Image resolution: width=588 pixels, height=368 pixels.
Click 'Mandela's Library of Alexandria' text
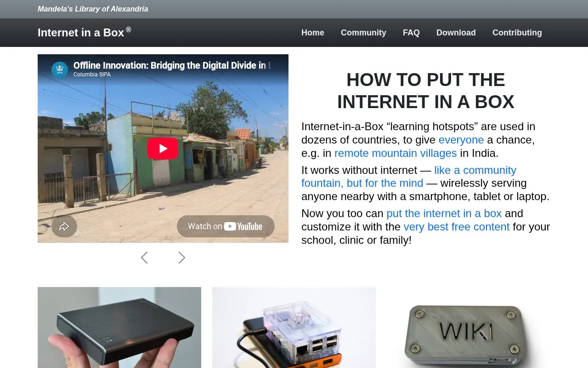[x=93, y=9]
